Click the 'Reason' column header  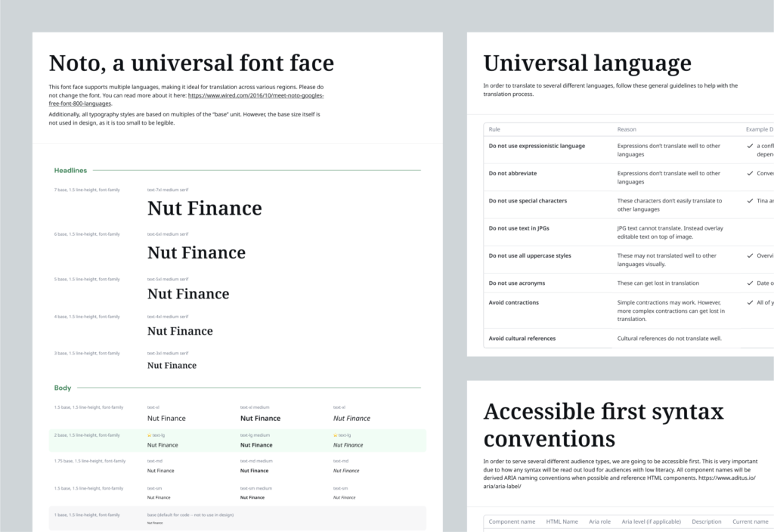coord(627,129)
